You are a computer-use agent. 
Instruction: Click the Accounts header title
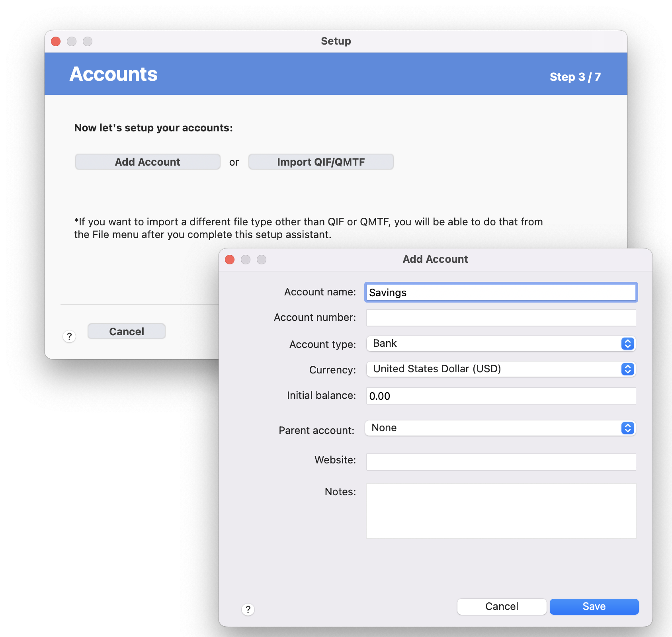pyautogui.click(x=113, y=74)
